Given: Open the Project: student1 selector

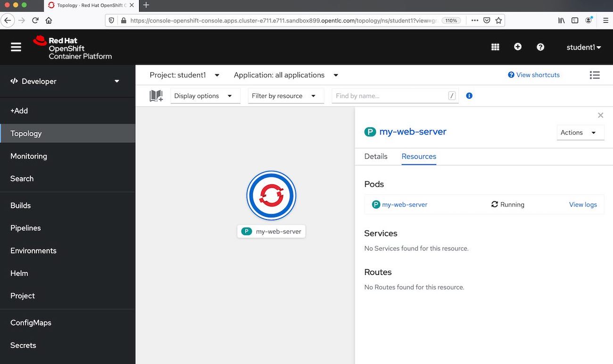Looking at the screenshot, I should [x=184, y=75].
